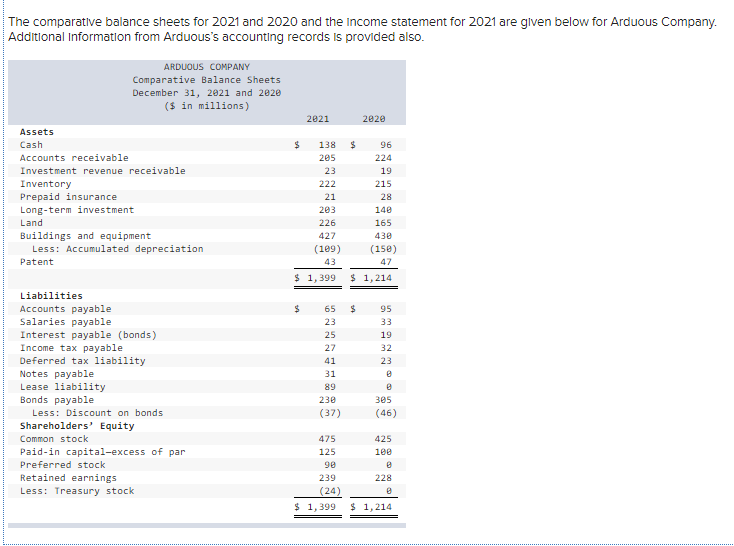Click Bonds payable 2020 value 305

[383, 400]
